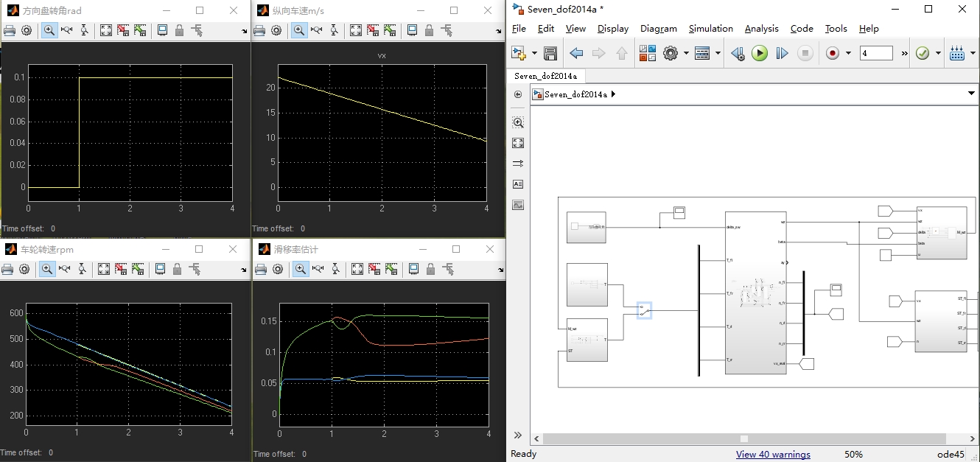This screenshot has width=980, height=462.
Task: Toggle Zoom mode in 方向盘转角rad scope
Action: (49, 30)
